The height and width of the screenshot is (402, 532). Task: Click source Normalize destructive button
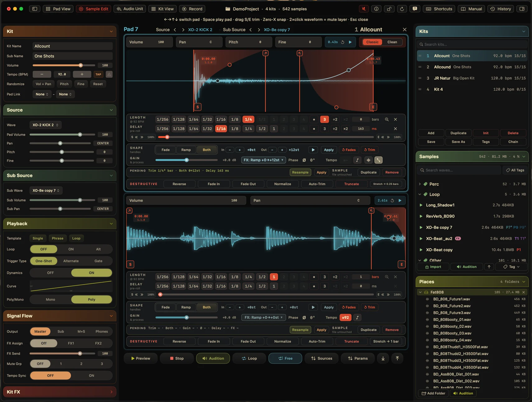[283, 184]
